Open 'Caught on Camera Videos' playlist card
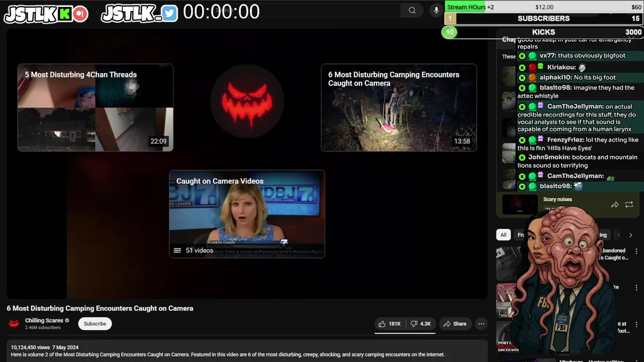The height and width of the screenshot is (362, 644). 247,214
